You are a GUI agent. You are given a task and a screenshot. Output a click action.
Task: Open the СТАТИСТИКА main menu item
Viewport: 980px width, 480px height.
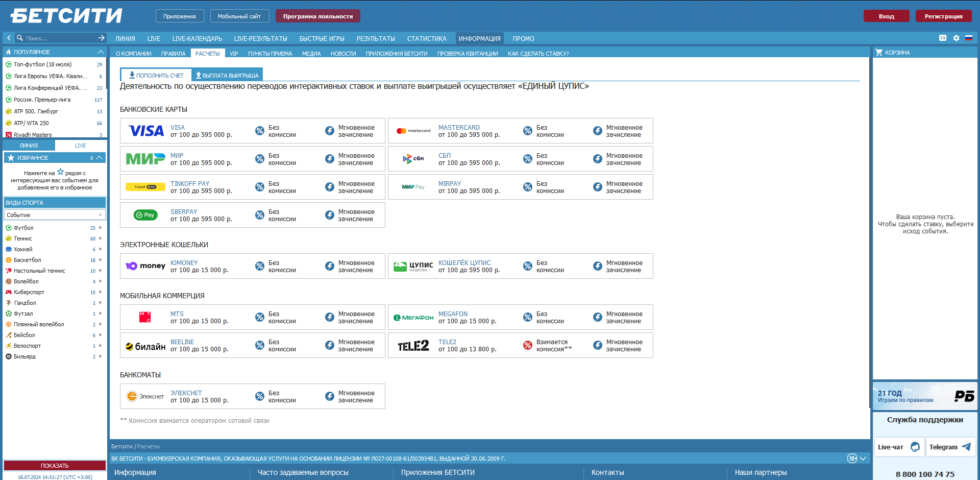(427, 38)
